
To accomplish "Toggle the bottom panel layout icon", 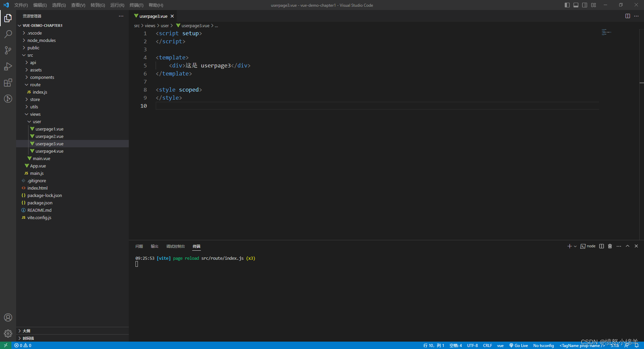I will tap(576, 5).
